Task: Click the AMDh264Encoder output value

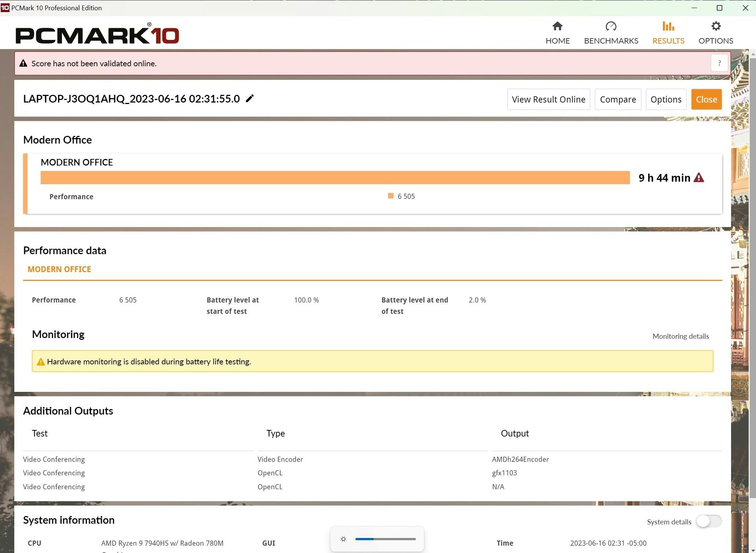Action: tap(520, 459)
